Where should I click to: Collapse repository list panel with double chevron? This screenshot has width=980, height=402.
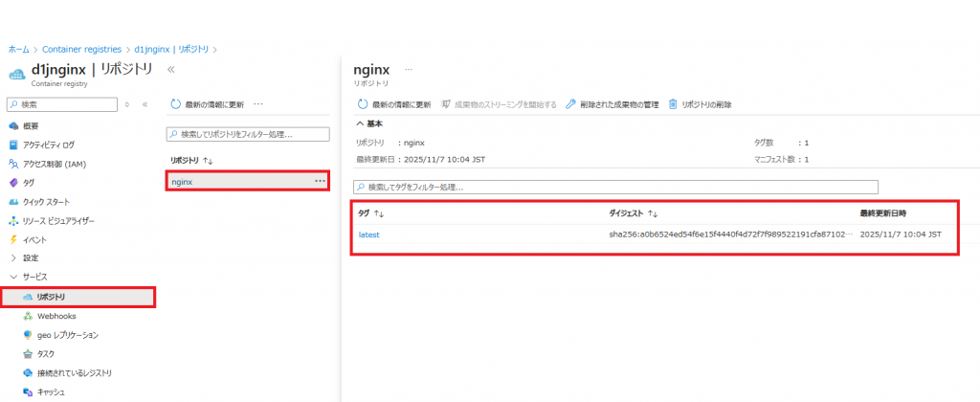(x=170, y=70)
